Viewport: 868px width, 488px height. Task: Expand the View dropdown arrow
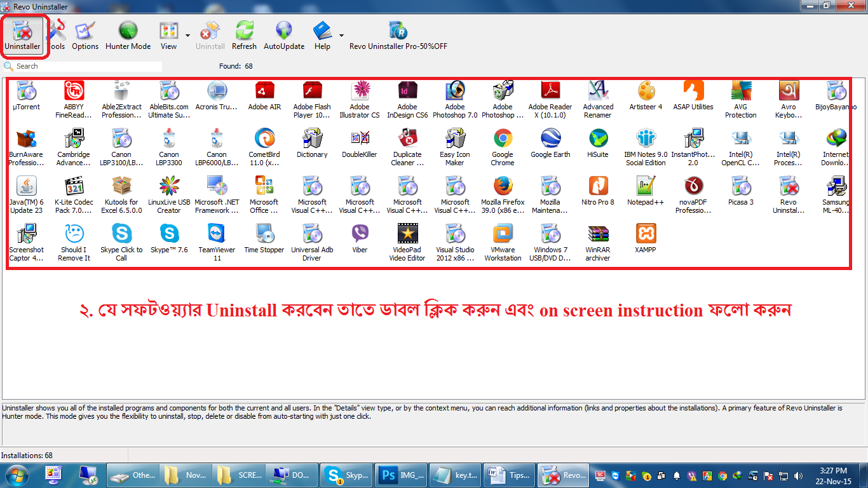point(187,35)
